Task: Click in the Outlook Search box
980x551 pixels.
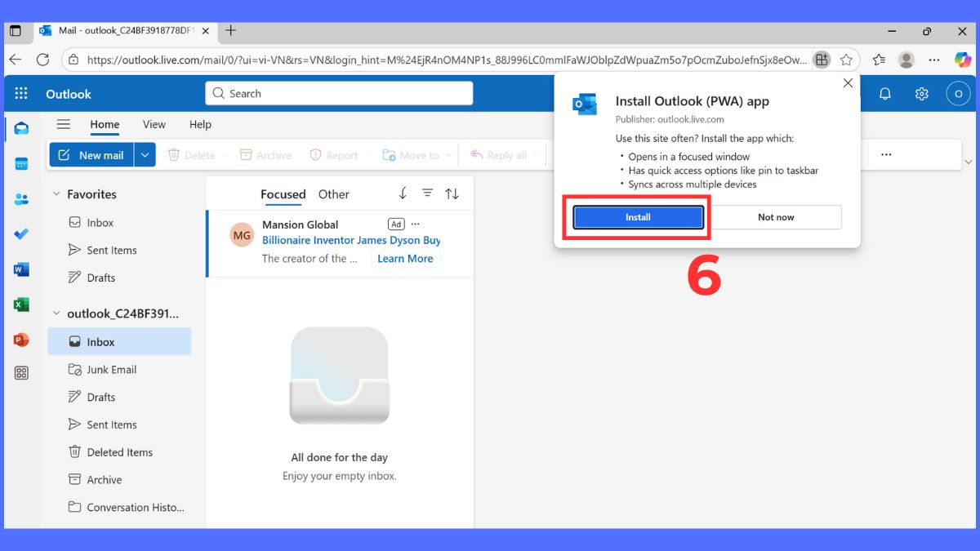Action: click(339, 94)
